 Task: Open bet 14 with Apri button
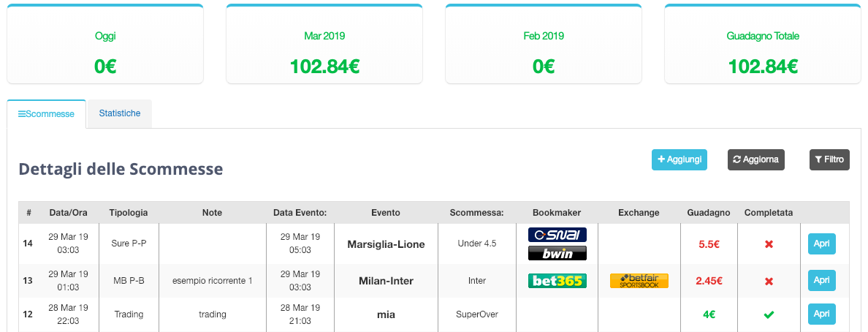(821, 244)
